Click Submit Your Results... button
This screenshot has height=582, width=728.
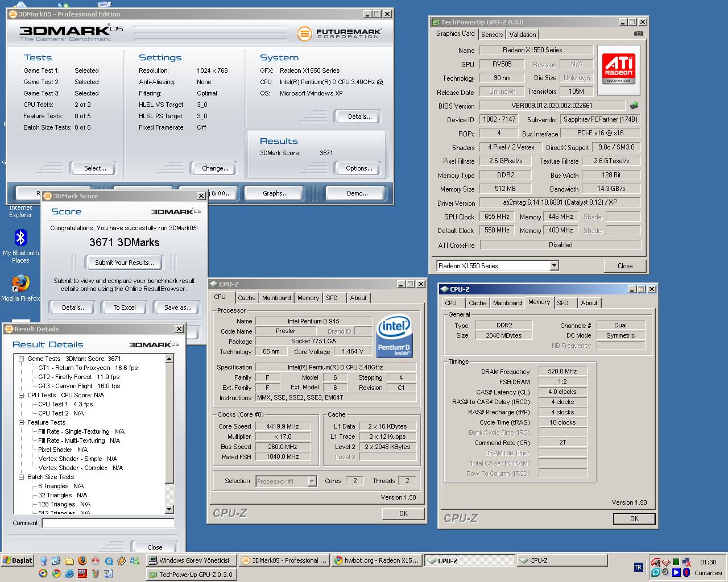pos(124,263)
